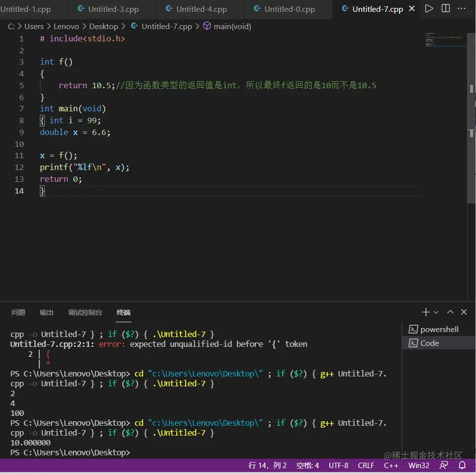Click breadcrumb Users folder
The image size is (476, 474).
point(34,27)
